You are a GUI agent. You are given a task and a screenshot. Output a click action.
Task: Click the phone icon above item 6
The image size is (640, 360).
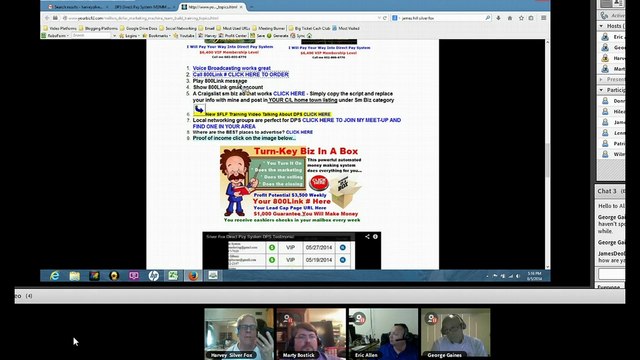click(199, 109)
